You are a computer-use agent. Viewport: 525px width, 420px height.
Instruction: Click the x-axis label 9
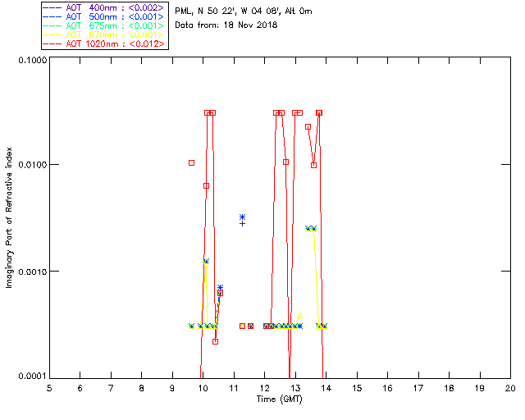(x=172, y=388)
